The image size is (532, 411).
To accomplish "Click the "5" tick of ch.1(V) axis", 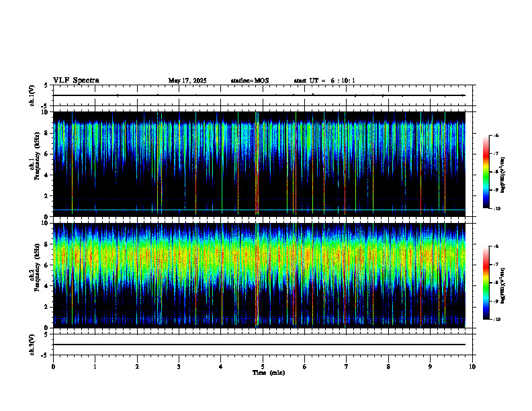I will (x=47, y=85).
